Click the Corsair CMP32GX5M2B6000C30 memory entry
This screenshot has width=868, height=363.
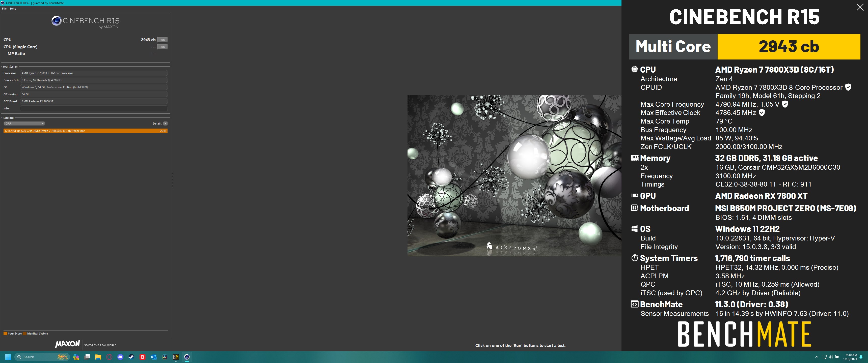click(778, 167)
